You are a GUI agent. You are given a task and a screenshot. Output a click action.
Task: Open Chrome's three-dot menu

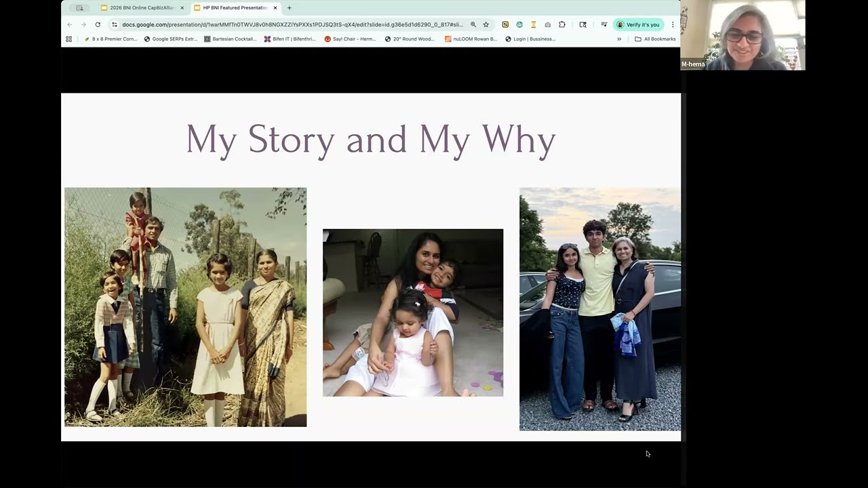point(673,24)
